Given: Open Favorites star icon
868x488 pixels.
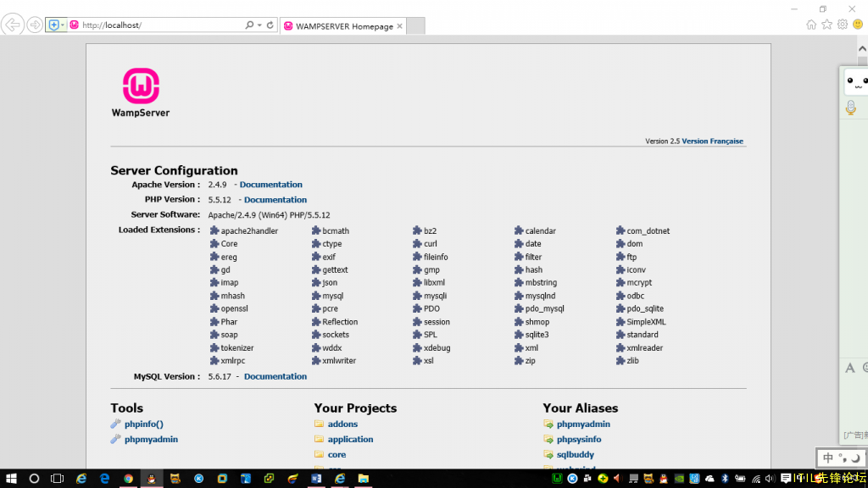Looking at the screenshot, I should (x=826, y=25).
